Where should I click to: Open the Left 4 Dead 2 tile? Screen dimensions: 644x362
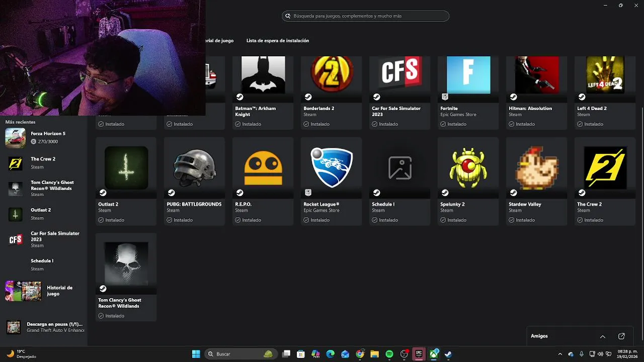click(x=605, y=93)
